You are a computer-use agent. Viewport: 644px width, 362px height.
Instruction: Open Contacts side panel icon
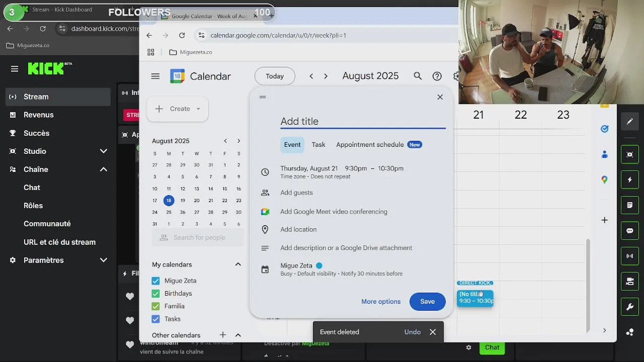tap(605, 154)
